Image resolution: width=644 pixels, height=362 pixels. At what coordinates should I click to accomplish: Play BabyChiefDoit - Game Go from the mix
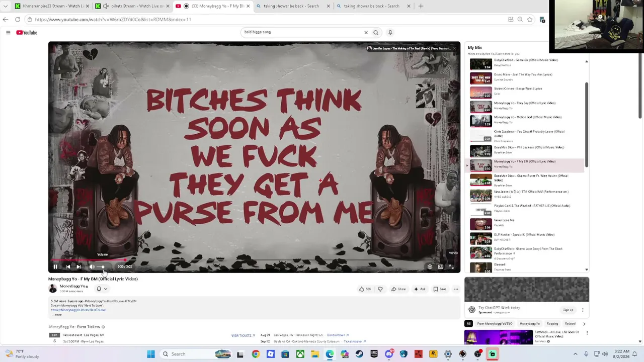tap(526, 64)
